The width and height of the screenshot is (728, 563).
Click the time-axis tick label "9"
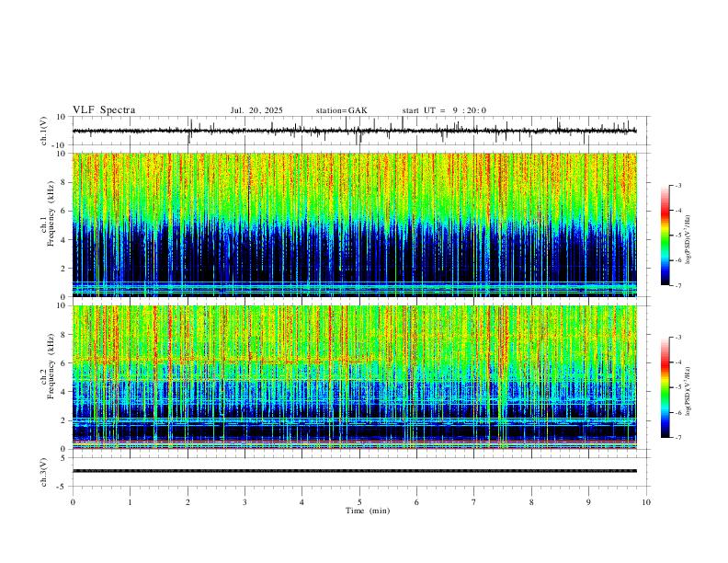coord(588,502)
